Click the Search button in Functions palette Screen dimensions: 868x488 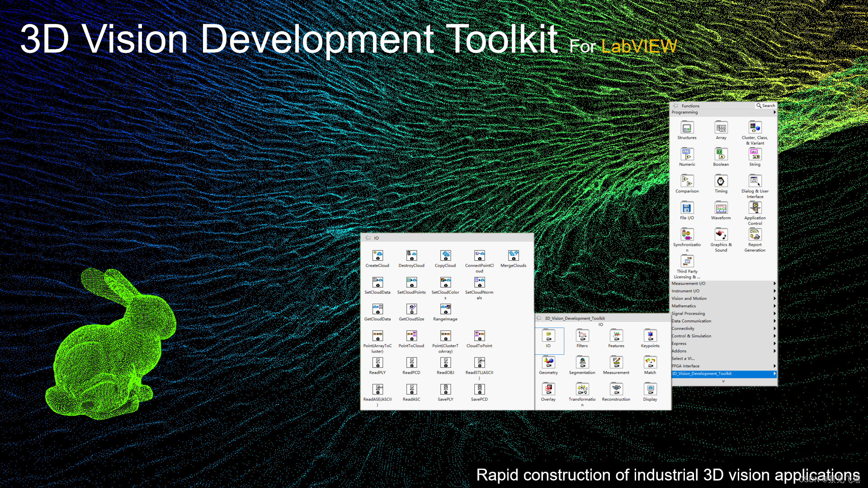tap(766, 106)
